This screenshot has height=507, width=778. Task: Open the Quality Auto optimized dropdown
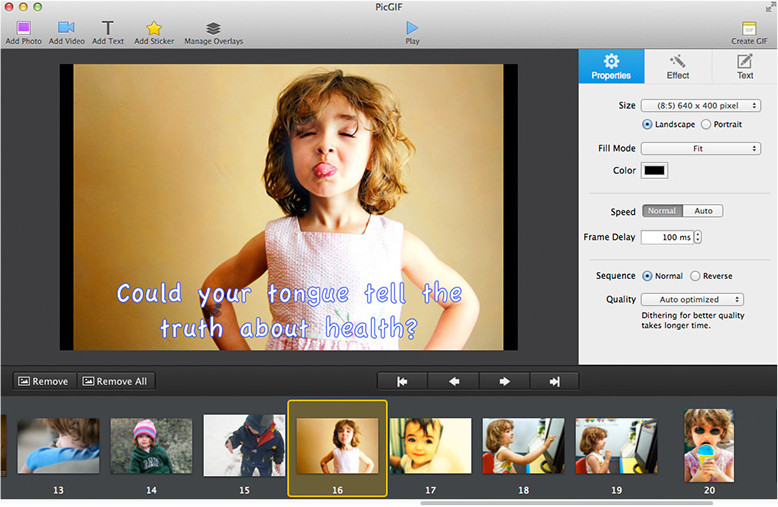click(692, 300)
